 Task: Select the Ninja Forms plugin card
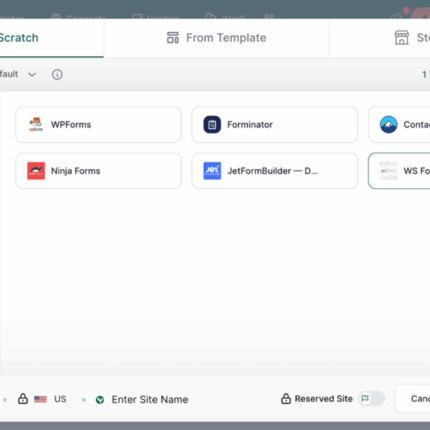99,171
